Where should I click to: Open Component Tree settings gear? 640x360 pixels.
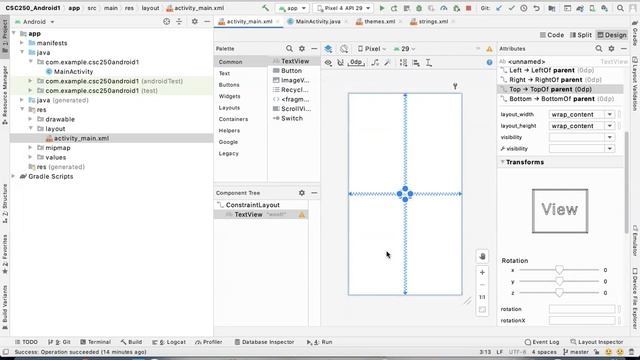pos(302,193)
